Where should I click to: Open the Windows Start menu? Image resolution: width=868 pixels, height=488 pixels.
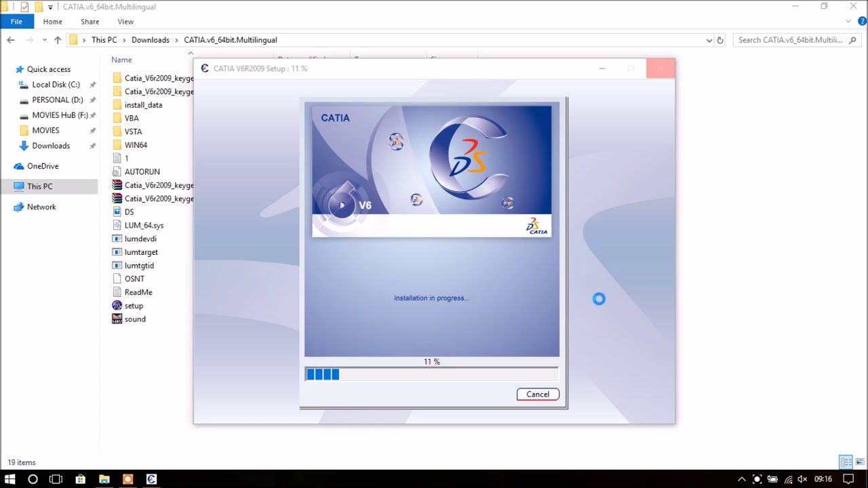click(10, 479)
